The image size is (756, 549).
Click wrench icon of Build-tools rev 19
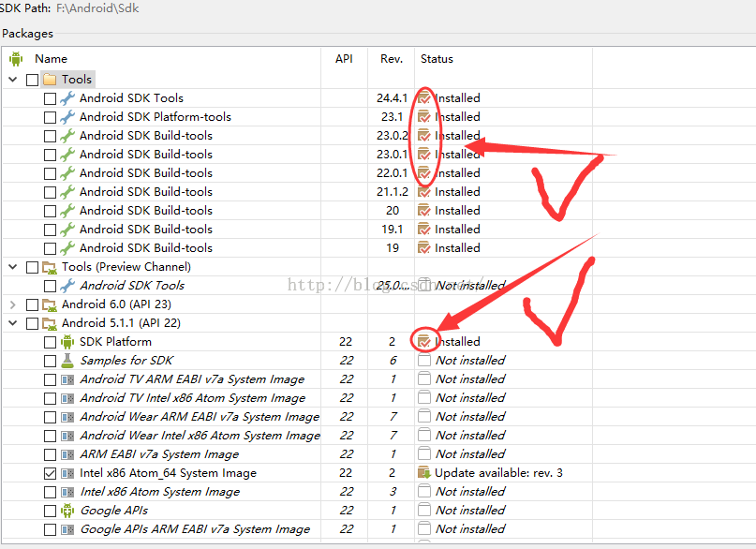tap(67, 247)
